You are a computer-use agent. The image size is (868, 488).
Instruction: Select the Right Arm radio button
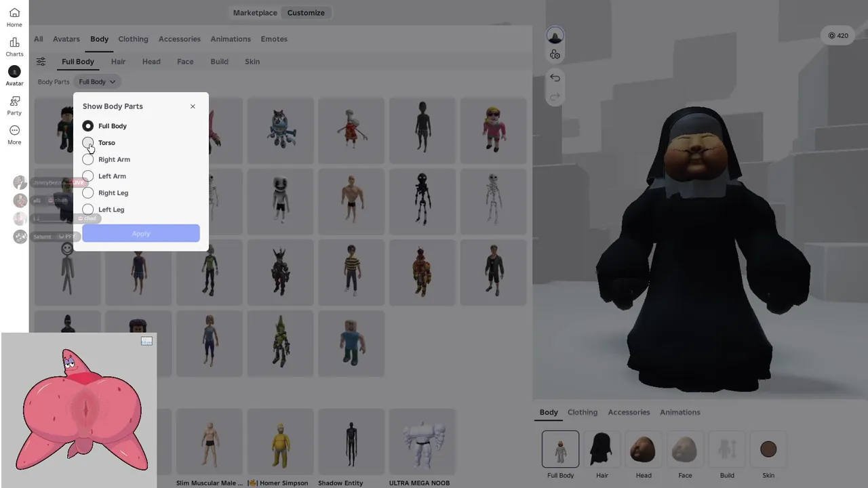(x=88, y=159)
